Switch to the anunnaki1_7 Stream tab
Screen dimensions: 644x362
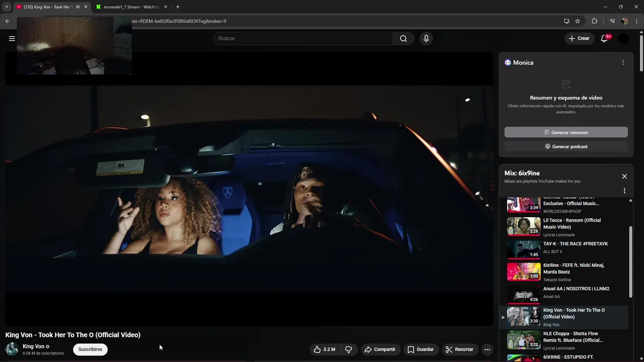132,7
